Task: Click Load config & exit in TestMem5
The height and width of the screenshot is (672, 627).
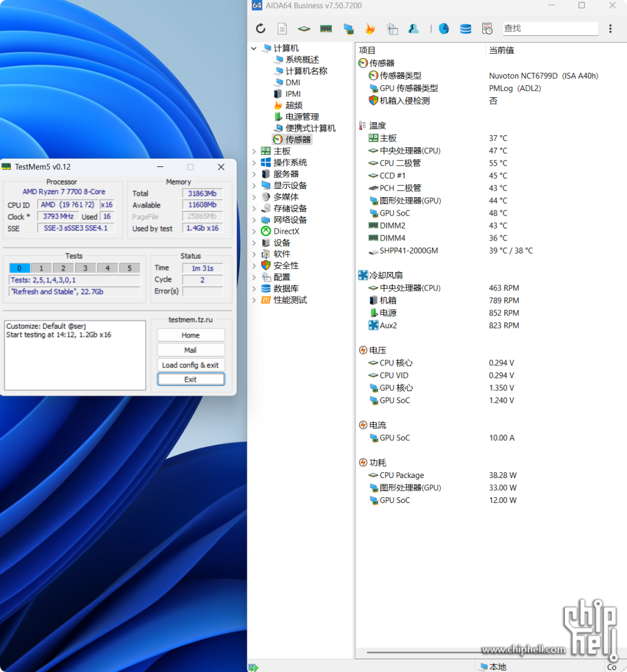Action: pos(191,365)
